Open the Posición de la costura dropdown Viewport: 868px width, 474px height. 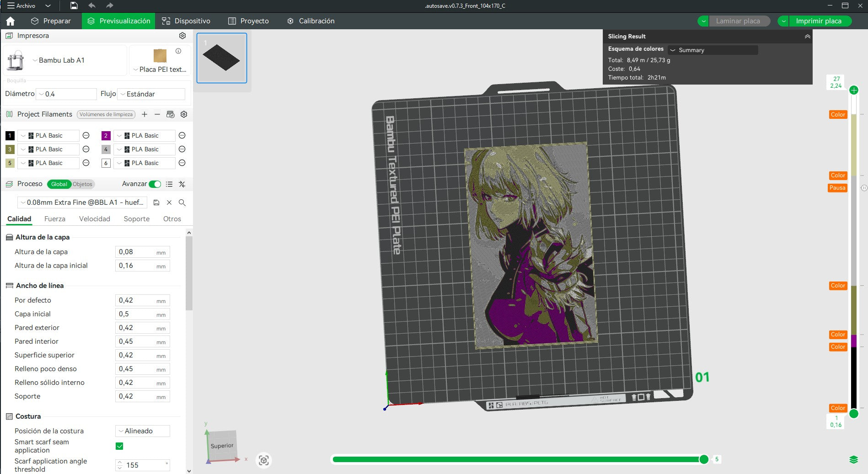tap(143, 431)
